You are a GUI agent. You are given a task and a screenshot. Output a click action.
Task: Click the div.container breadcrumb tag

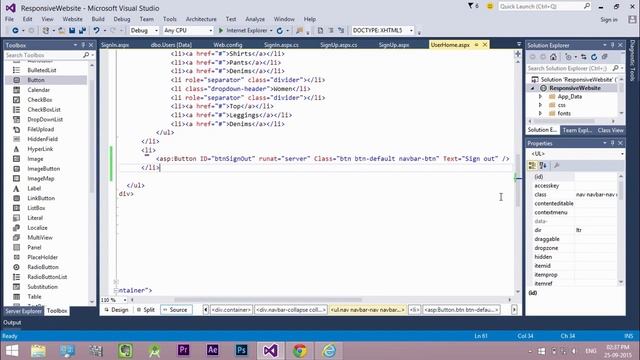231,310
